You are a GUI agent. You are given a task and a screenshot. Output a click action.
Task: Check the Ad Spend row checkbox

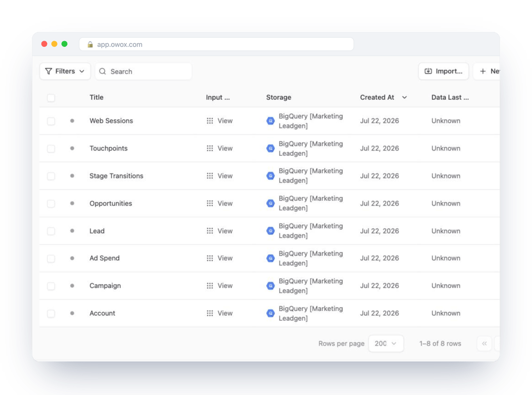[51, 259]
